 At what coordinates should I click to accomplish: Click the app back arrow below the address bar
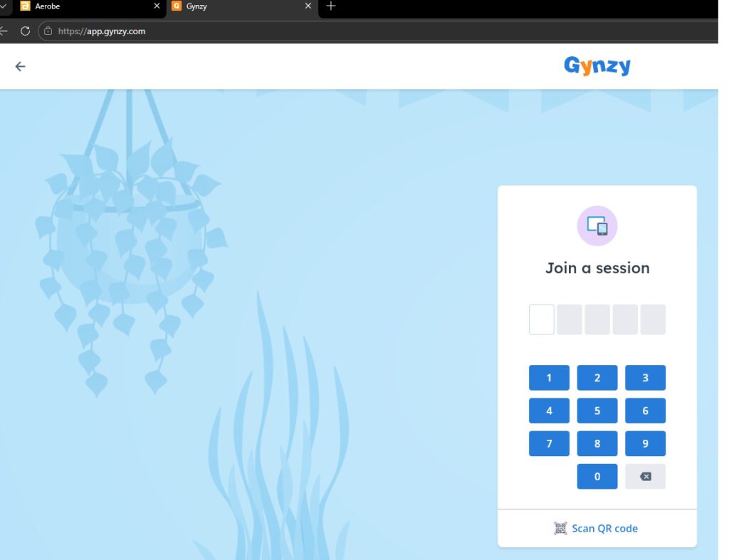[20, 66]
